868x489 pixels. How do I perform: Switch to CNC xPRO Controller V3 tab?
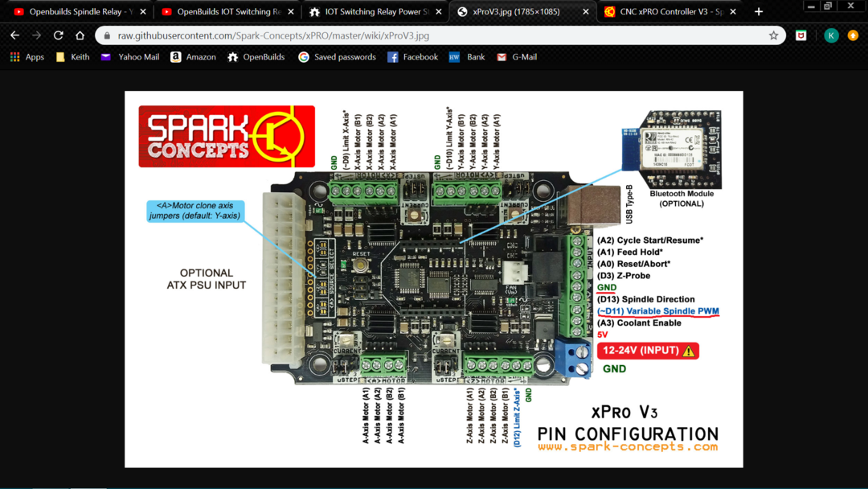pyautogui.click(x=667, y=11)
